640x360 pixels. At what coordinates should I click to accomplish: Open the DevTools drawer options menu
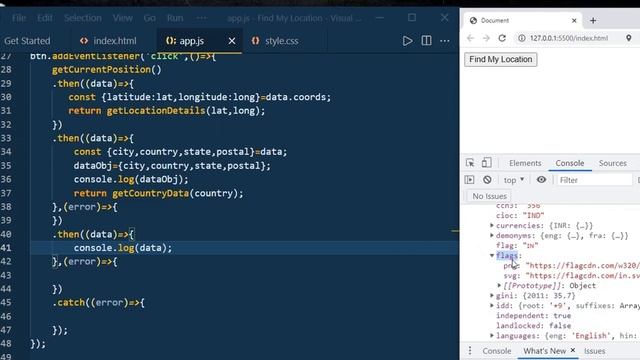(470, 351)
